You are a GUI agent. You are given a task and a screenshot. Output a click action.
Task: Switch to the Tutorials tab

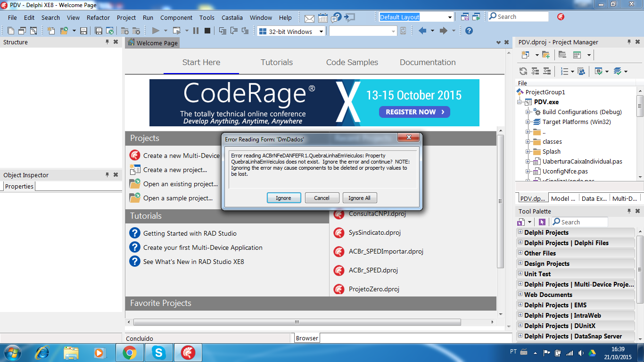point(277,62)
